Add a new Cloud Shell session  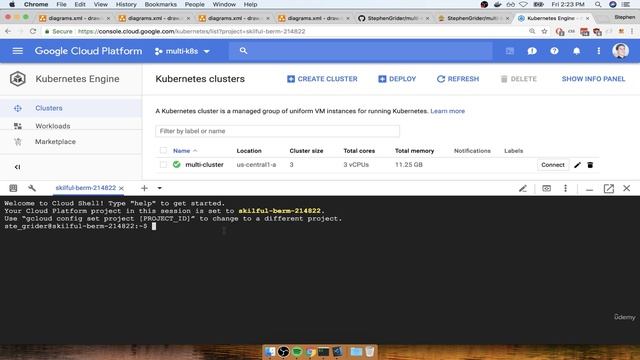[x=144, y=188]
